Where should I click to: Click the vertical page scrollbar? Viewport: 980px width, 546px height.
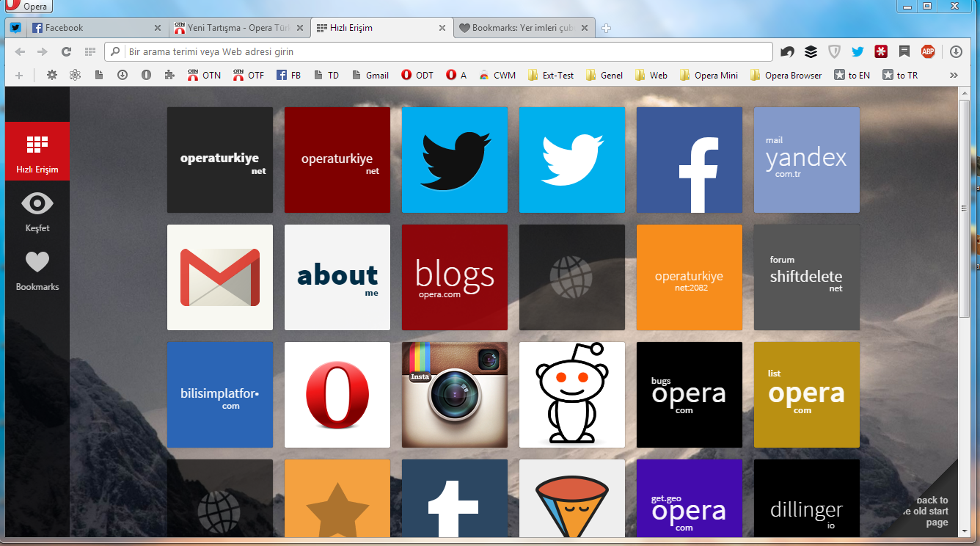964,208
